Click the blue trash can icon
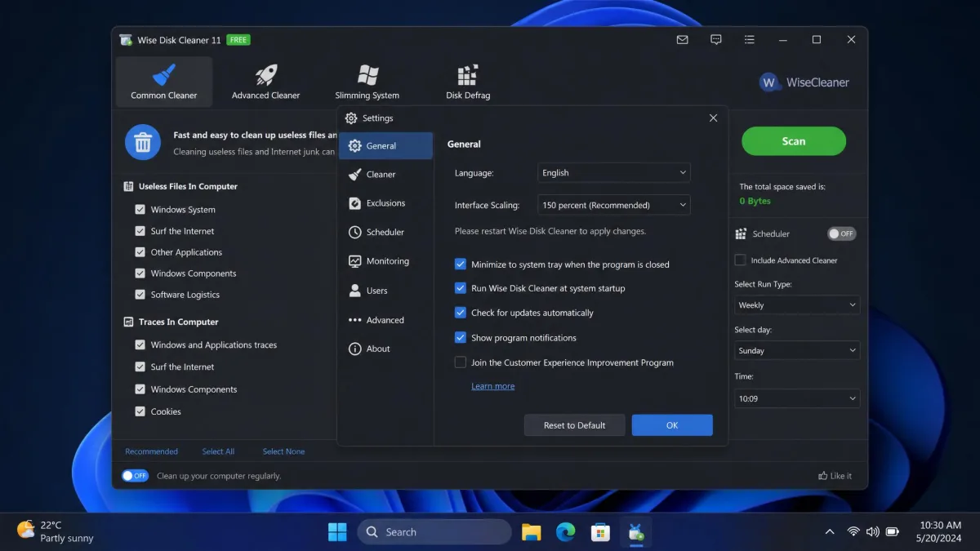This screenshot has width=980, height=551. click(143, 143)
